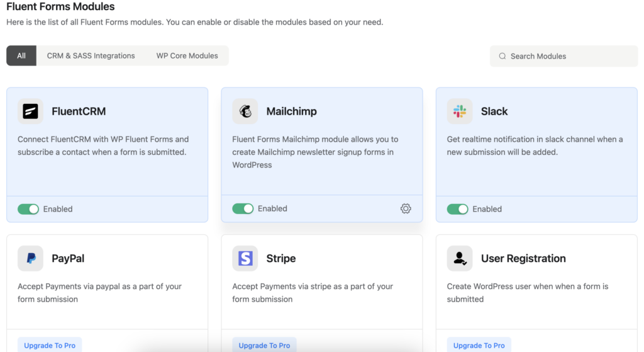The height and width of the screenshot is (352, 644).
Task: Click Enabled label on Mailchimp card
Action: coord(273,208)
